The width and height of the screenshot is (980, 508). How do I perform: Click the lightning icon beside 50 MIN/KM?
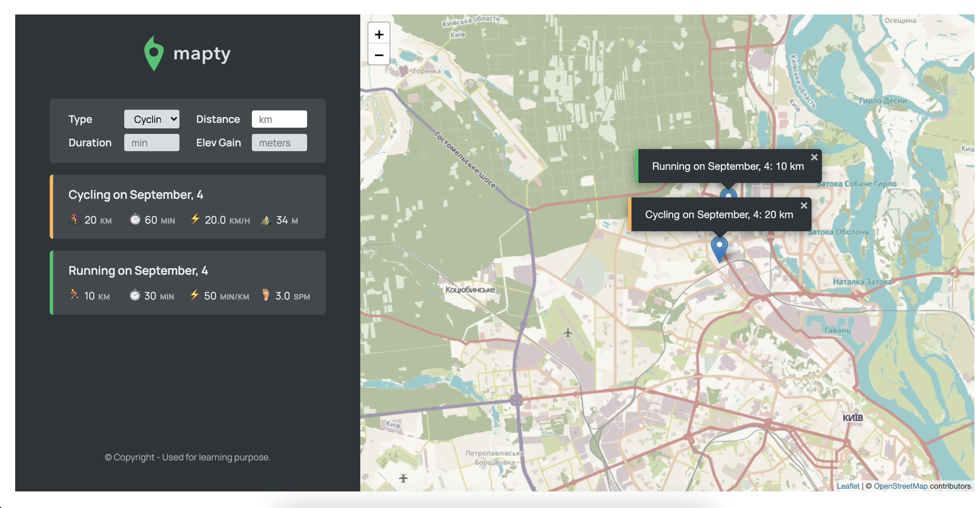[x=194, y=295]
